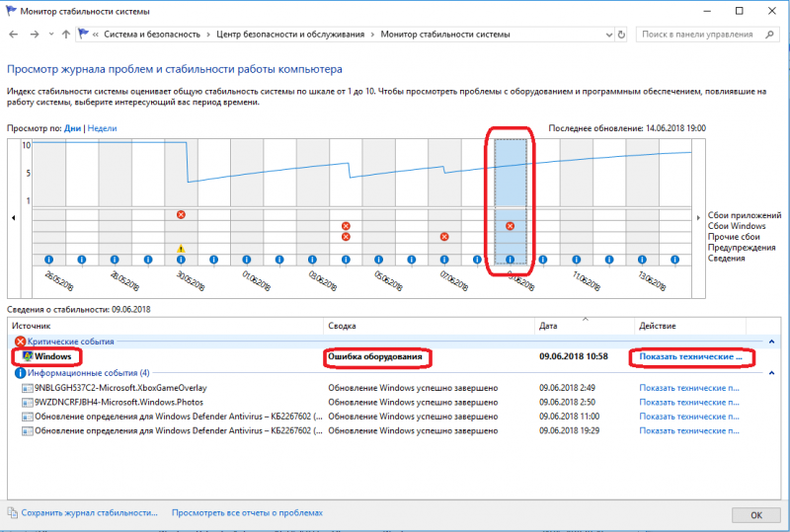Refresh the address bar location
This screenshot has width=790, height=532.
click(622, 35)
